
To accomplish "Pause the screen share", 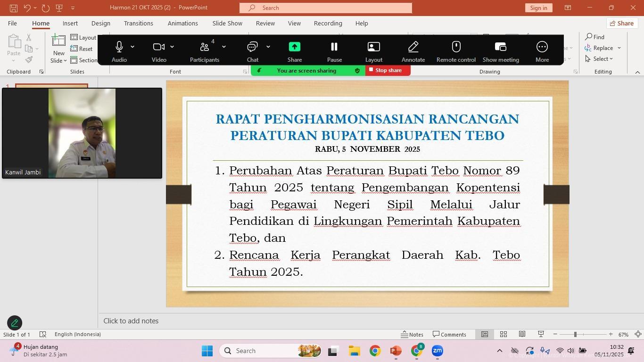I will tap(334, 47).
